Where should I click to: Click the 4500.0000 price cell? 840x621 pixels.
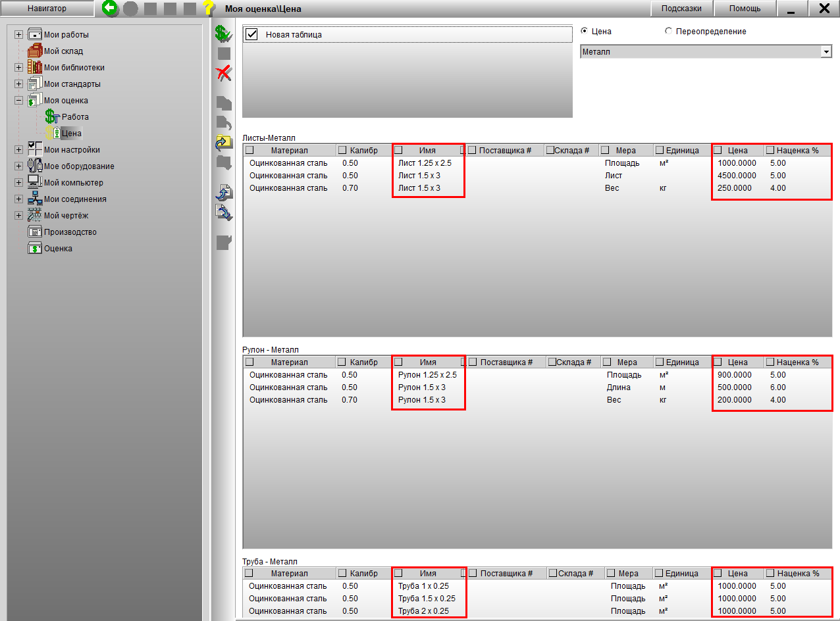point(737,175)
